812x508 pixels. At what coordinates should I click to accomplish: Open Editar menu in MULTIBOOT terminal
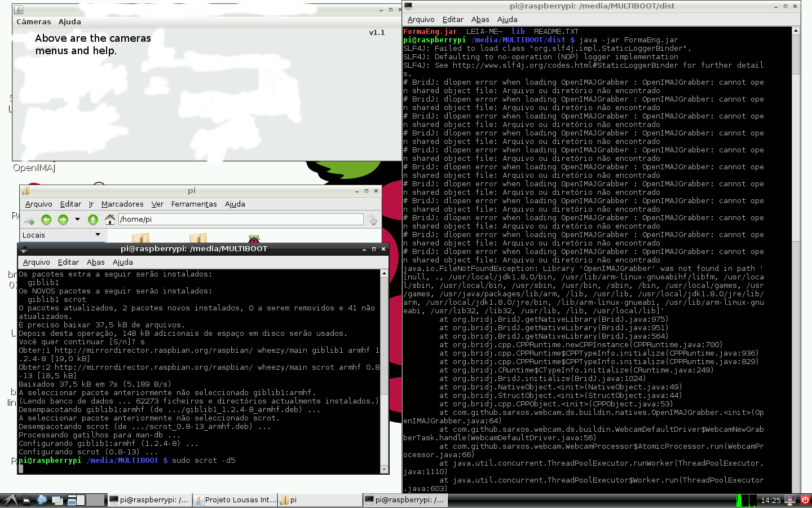[x=68, y=262]
